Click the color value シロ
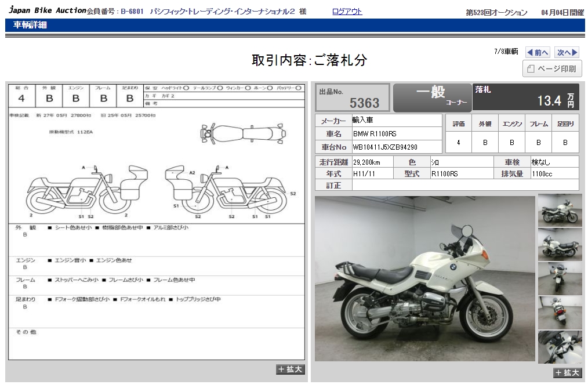 [435, 162]
